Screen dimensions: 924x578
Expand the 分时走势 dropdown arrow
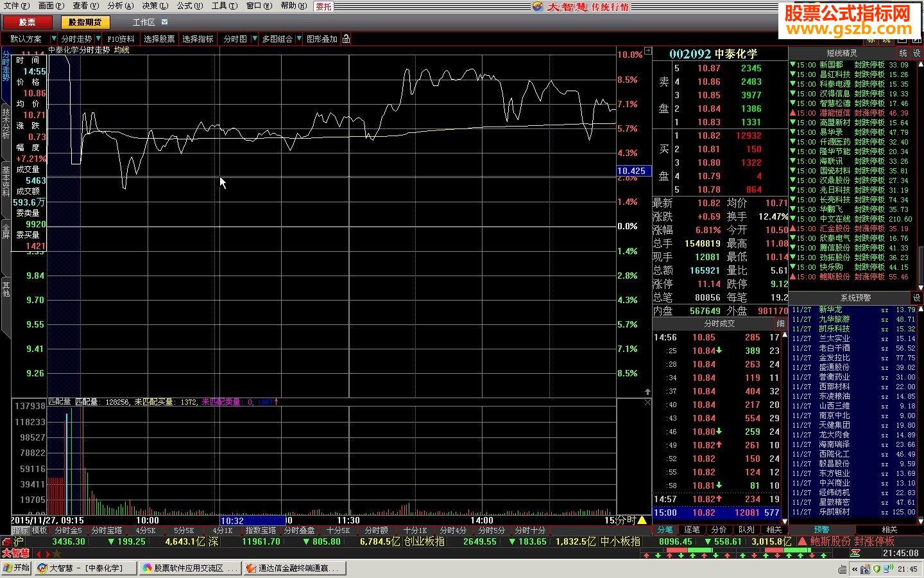click(x=98, y=39)
